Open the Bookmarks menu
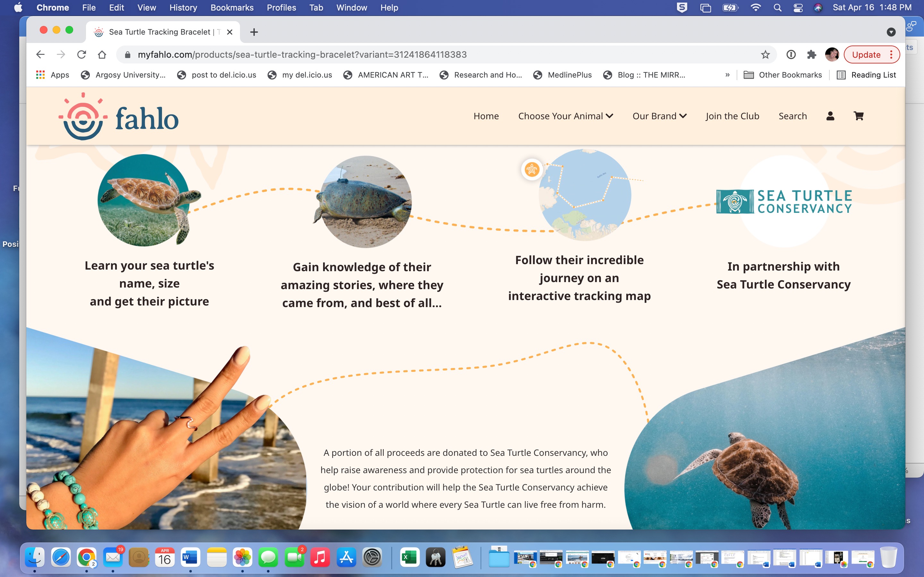This screenshot has width=924, height=577. (x=232, y=8)
